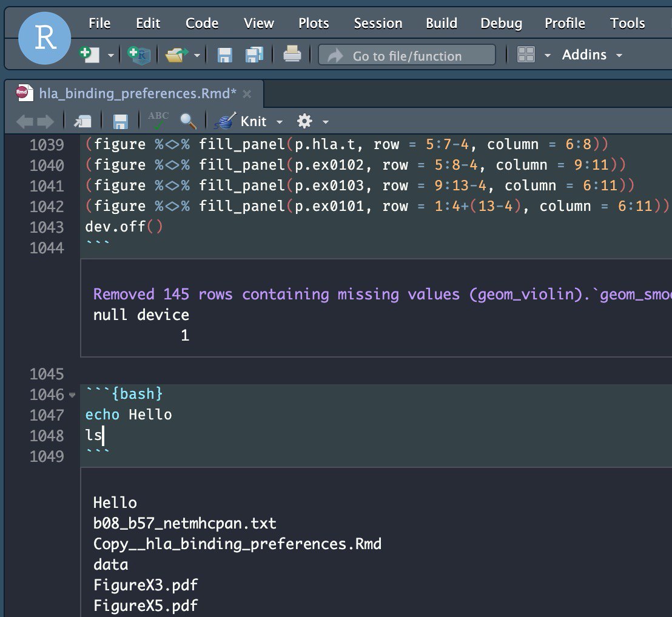Click the Removed 145 rows warning text

click(382, 294)
